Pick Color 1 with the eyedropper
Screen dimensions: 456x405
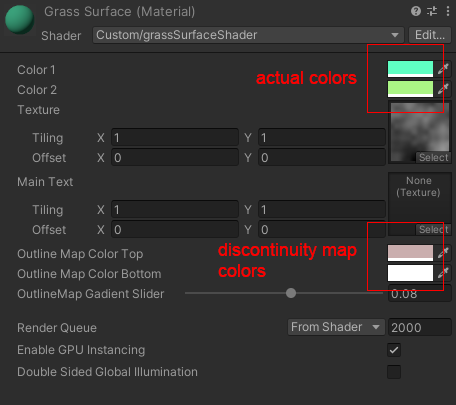443,69
